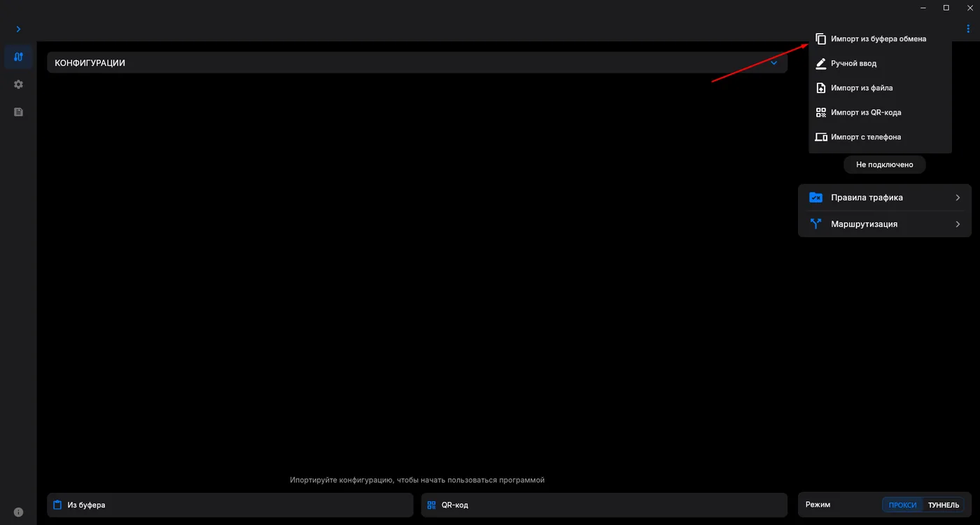The height and width of the screenshot is (525, 980).
Task: Click the 'Режим' label
Action: click(818, 505)
